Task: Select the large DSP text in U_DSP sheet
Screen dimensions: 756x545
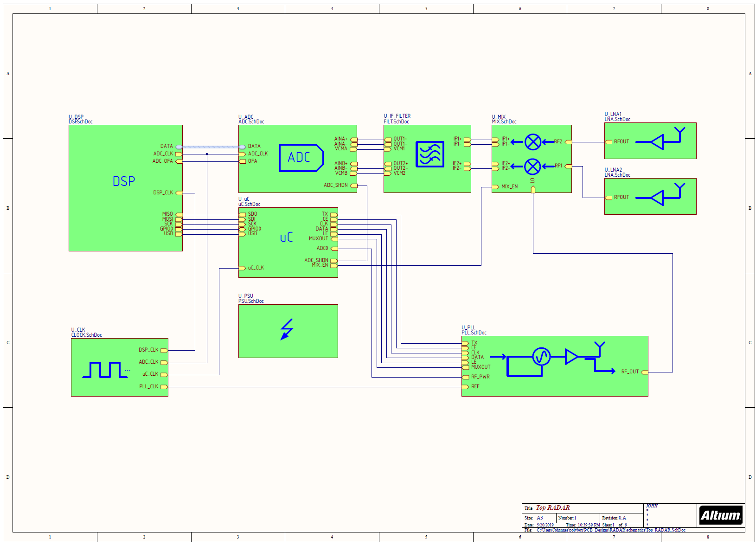Action: point(124,181)
